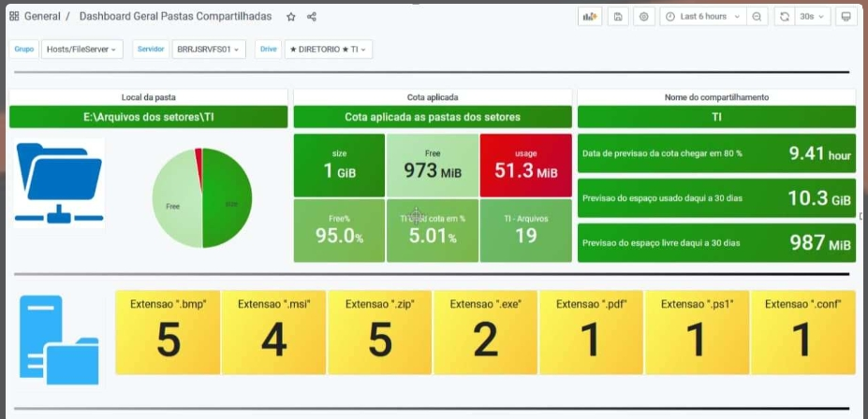Expand the BRRJSRVFS01 server selector
868x419 pixels.
(x=208, y=49)
